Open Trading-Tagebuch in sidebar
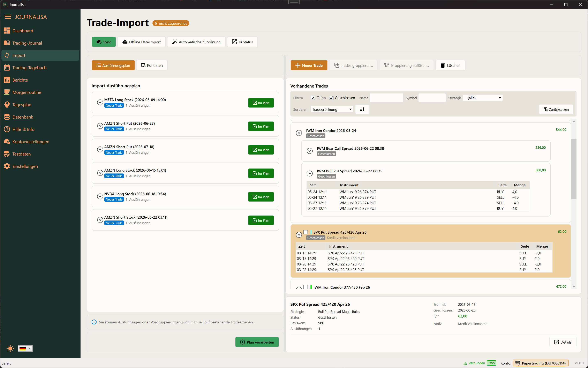 [40, 68]
